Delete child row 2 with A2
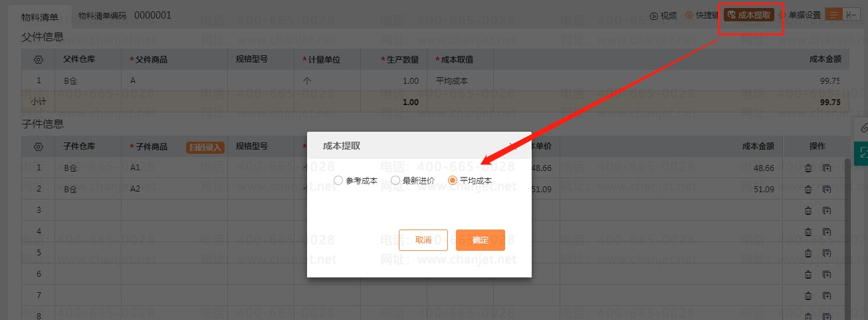The height and width of the screenshot is (320, 868). point(808,190)
